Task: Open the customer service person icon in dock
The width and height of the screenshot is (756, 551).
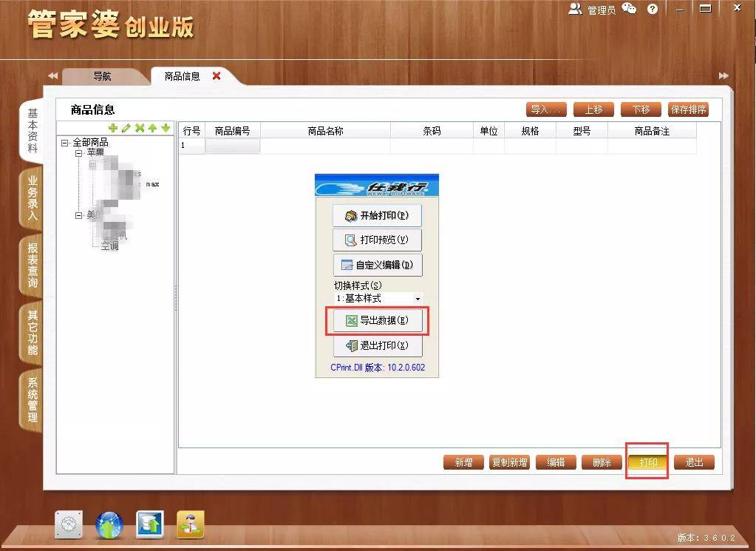Action: click(x=191, y=524)
